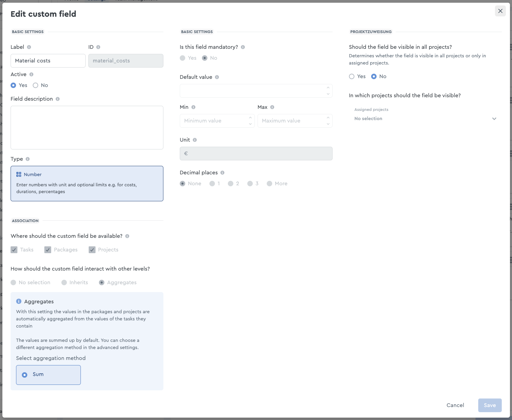
Task: Set decimal places to None
Action: [x=182, y=184]
